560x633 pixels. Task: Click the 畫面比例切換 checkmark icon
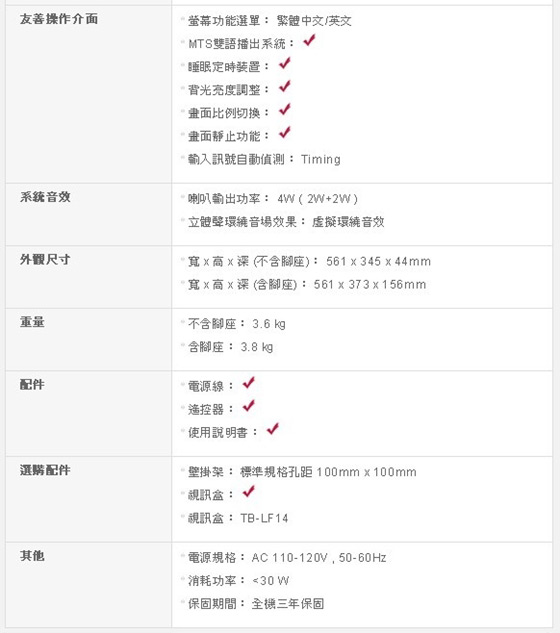[285, 109]
